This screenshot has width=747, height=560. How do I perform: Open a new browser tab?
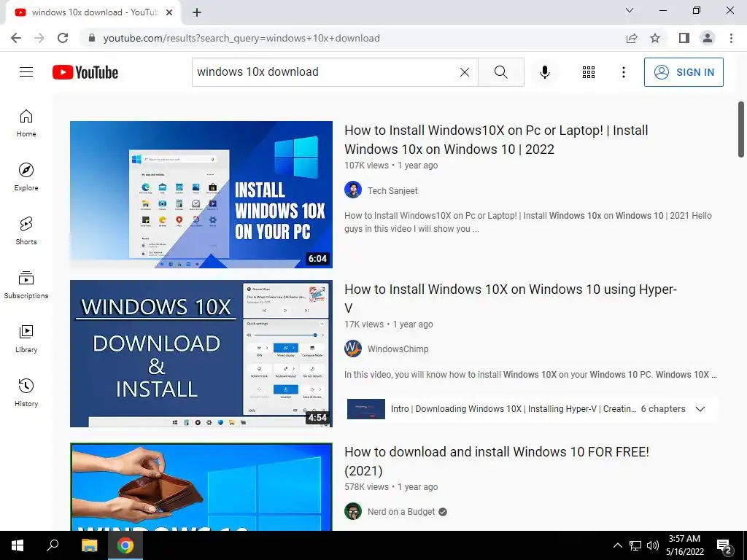(197, 12)
